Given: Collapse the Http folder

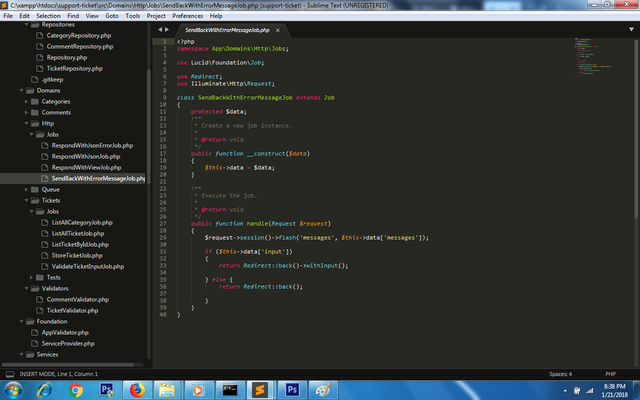Looking at the screenshot, I should 26,123.
